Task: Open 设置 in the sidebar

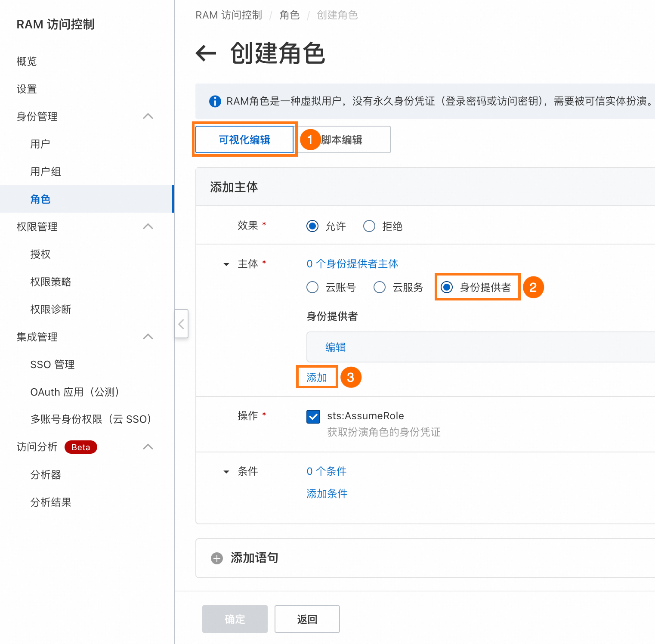Action: (x=27, y=89)
